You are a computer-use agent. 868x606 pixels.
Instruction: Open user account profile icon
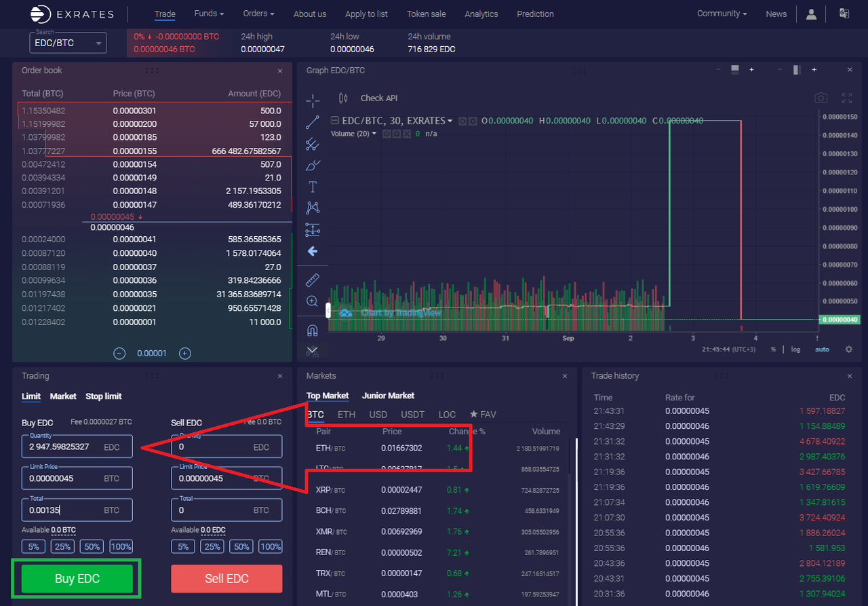(x=811, y=14)
